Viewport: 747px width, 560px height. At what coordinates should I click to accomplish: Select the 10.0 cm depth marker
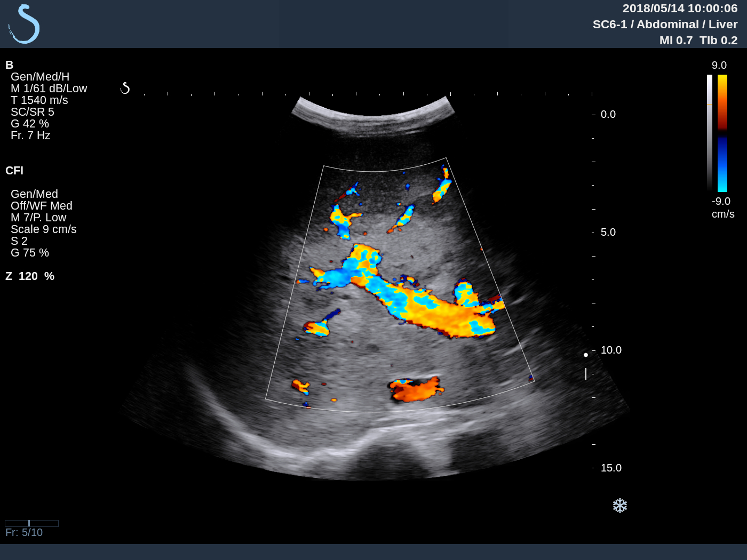(611, 350)
